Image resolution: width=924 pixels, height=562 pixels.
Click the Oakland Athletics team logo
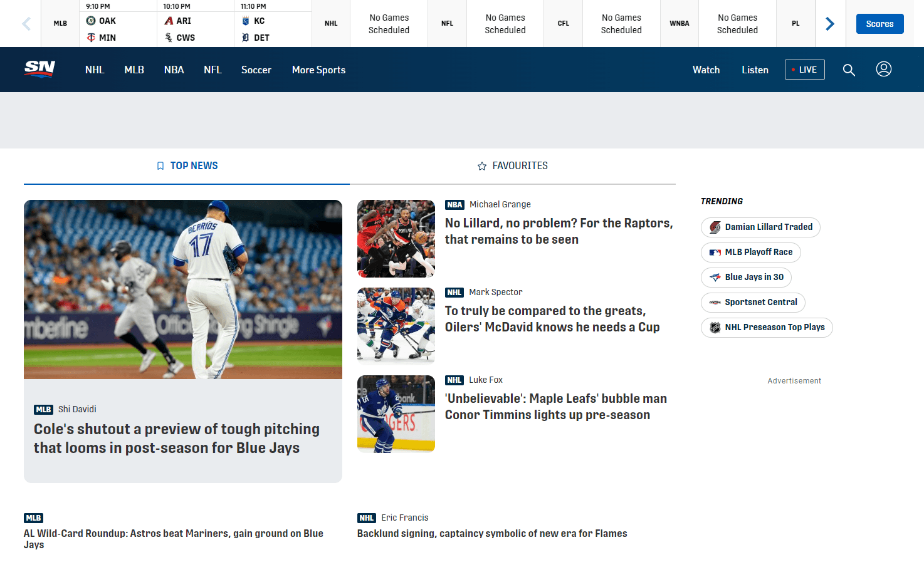[91, 21]
